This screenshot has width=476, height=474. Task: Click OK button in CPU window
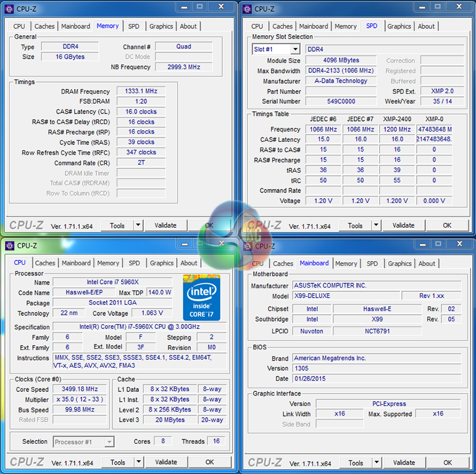210,462
